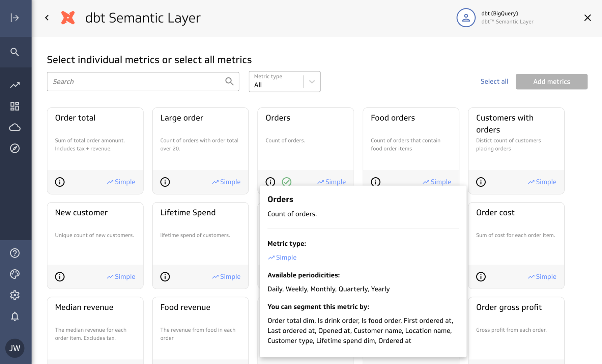Open the dashboards grid icon in sidebar
602x364 pixels.
click(15, 106)
